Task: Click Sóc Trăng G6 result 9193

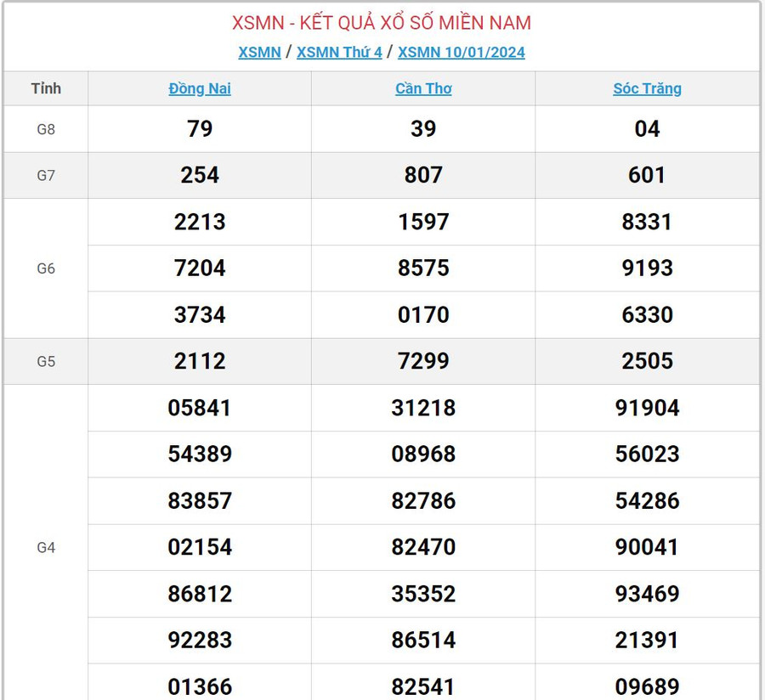Action: pos(647,268)
